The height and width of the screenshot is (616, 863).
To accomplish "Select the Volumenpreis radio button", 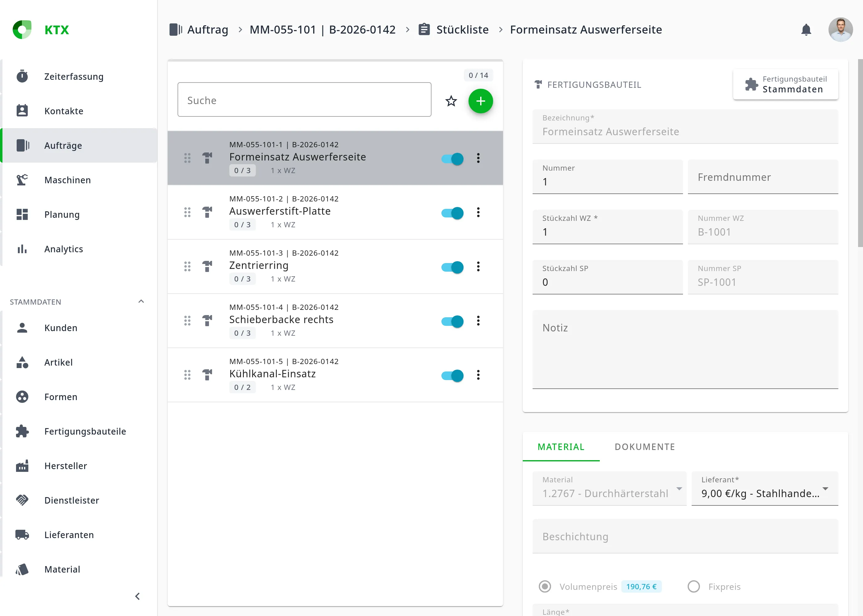I will (x=545, y=586).
